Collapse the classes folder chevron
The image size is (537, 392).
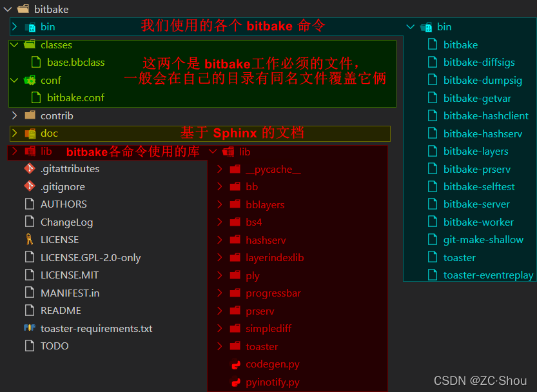tap(14, 45)
